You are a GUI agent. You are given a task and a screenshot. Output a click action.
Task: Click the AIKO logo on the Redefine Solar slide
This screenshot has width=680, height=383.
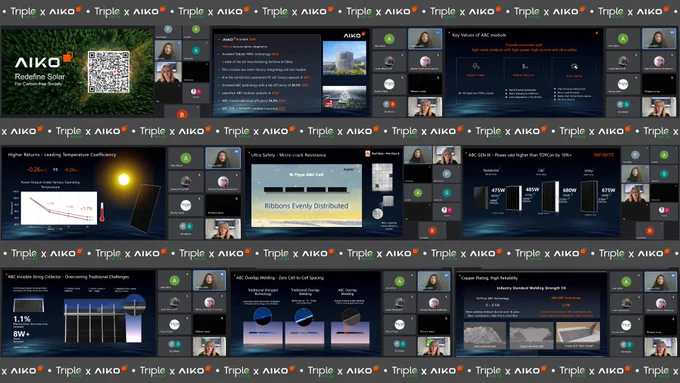coord(44,61)
